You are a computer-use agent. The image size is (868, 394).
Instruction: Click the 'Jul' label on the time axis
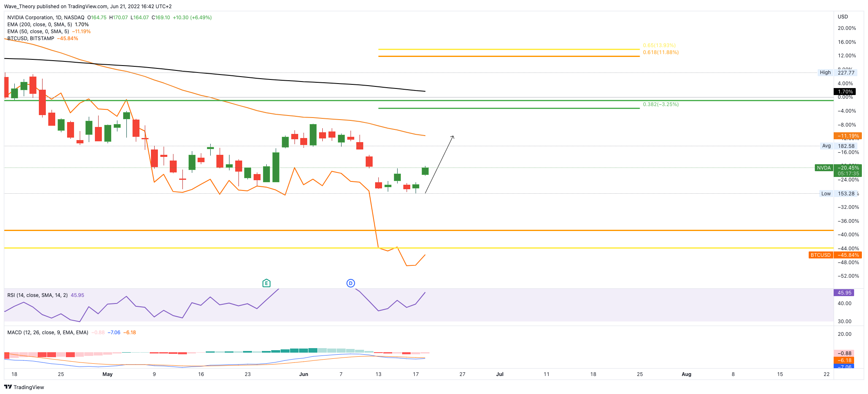point(500,374)
